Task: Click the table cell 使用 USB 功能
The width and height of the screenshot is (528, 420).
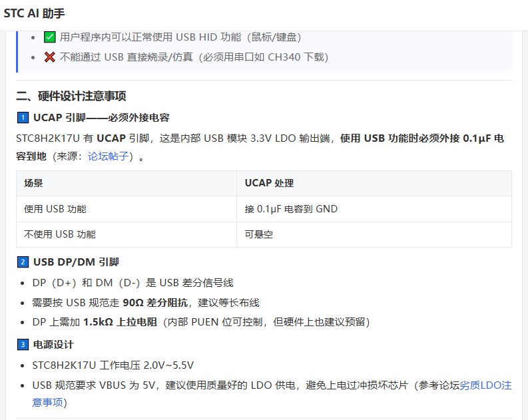Action: (x=127, y=209)
